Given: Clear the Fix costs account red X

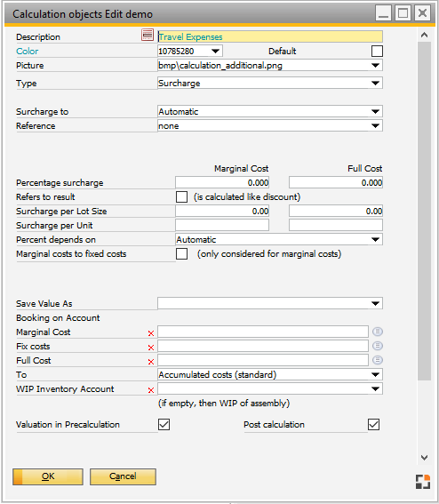Looking at the screenshot, I should click(x=151, y=348).
